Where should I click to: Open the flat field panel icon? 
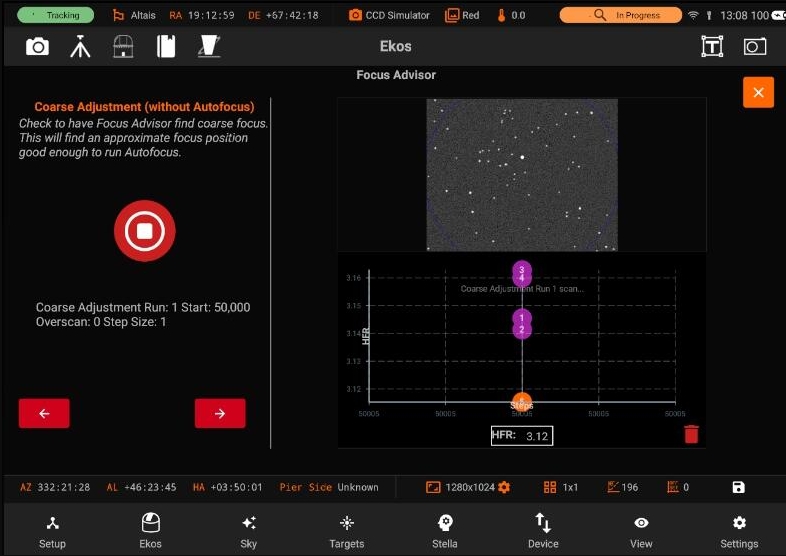(x=209, y=47)
